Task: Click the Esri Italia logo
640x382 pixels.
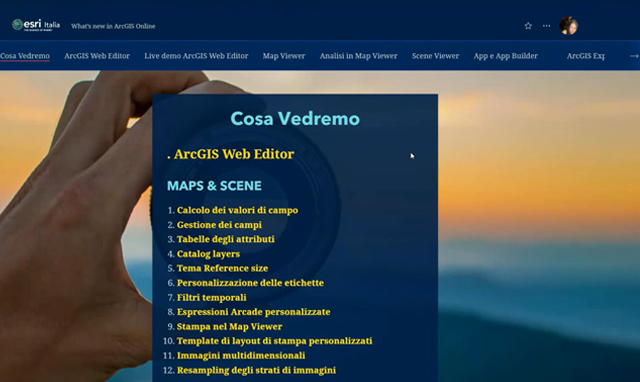Action: coord(36,25)
